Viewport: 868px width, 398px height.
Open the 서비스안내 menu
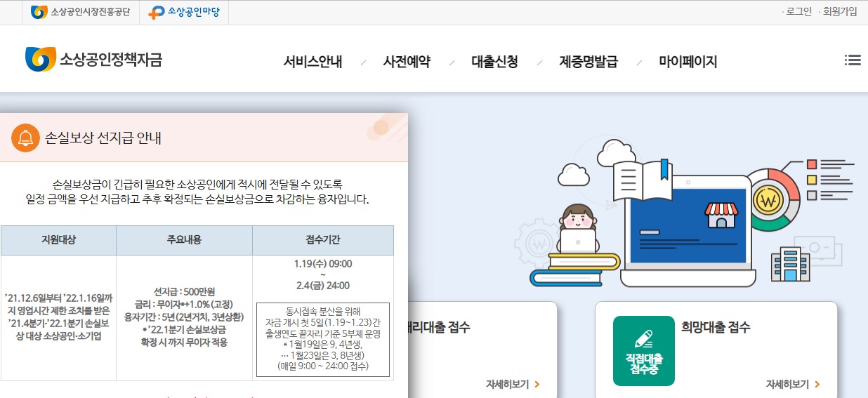[313, 62]
